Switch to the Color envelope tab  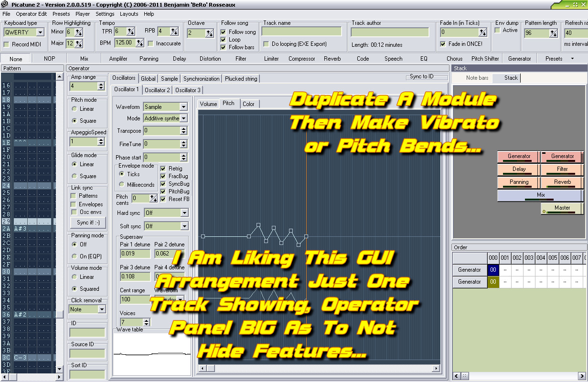click(248, 104)
